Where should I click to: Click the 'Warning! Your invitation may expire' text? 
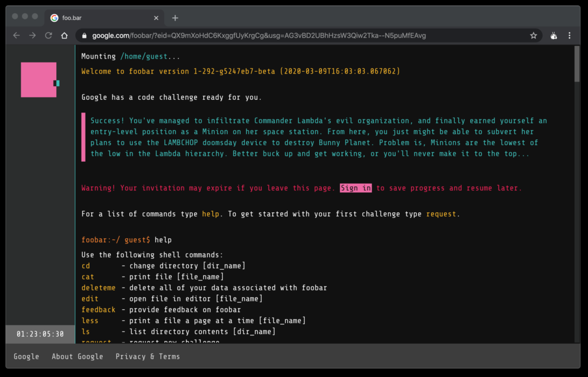pos(208,188)
